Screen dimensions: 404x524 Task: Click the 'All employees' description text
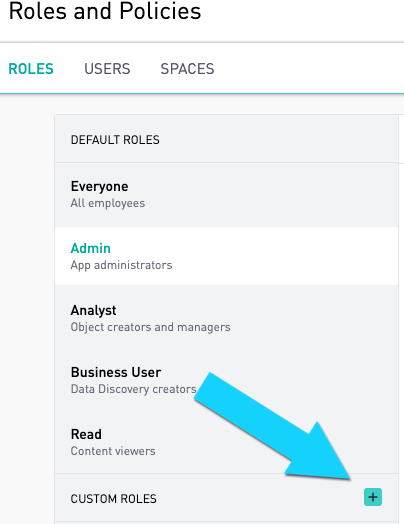[108, 203]
